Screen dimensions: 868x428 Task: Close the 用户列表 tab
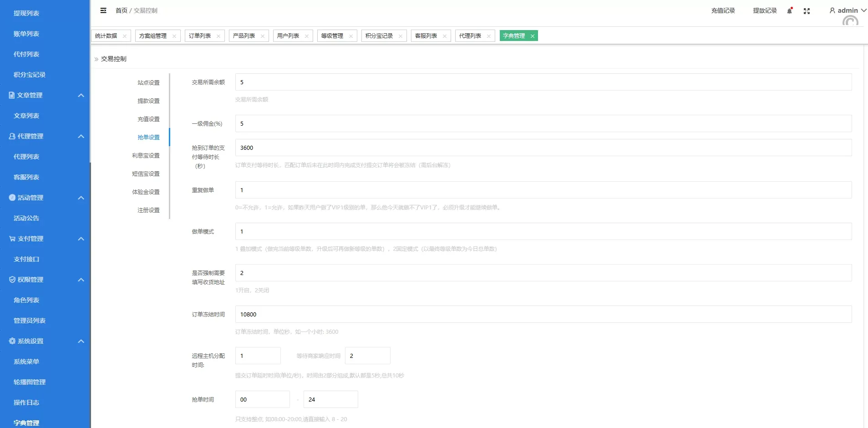tap(307, 36)
